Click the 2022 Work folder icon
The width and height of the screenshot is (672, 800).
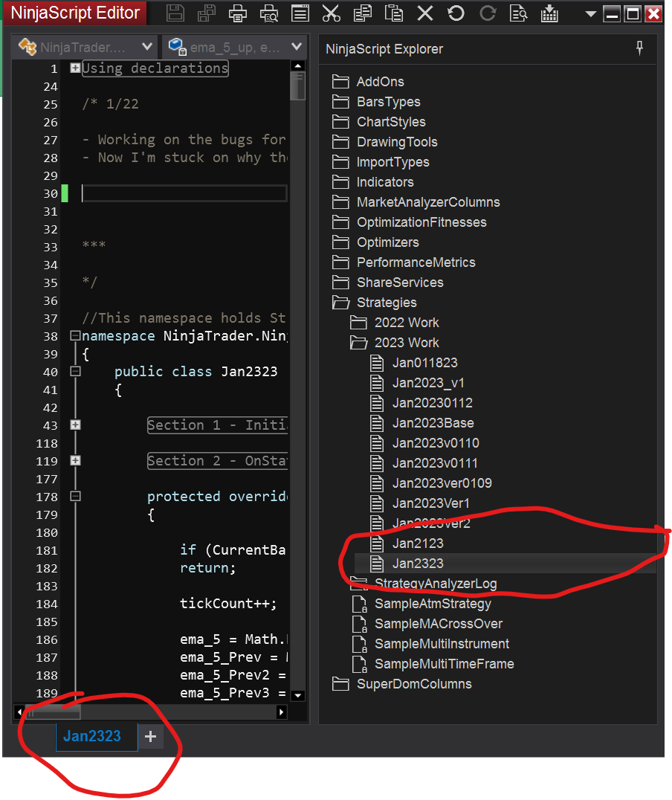click(358, 323)
